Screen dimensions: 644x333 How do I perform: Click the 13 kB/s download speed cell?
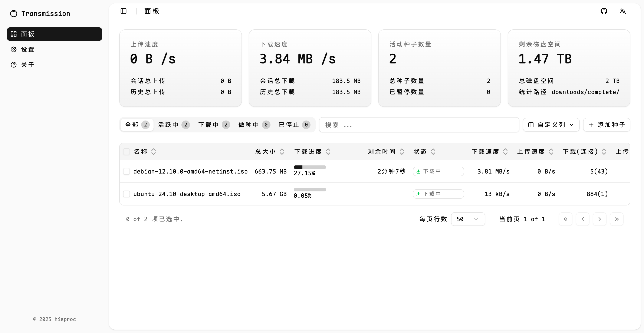click(497, 194)
